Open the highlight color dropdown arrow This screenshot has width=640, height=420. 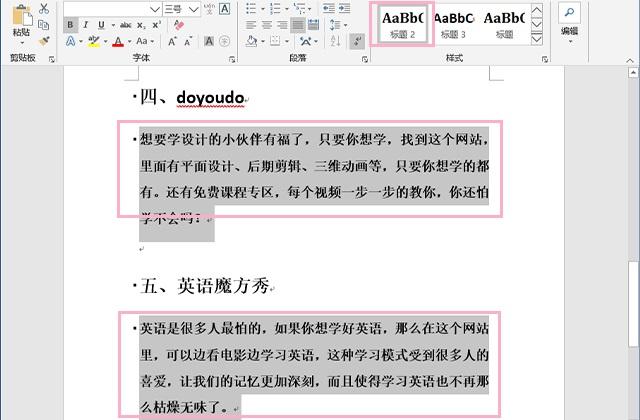[105, 42]
